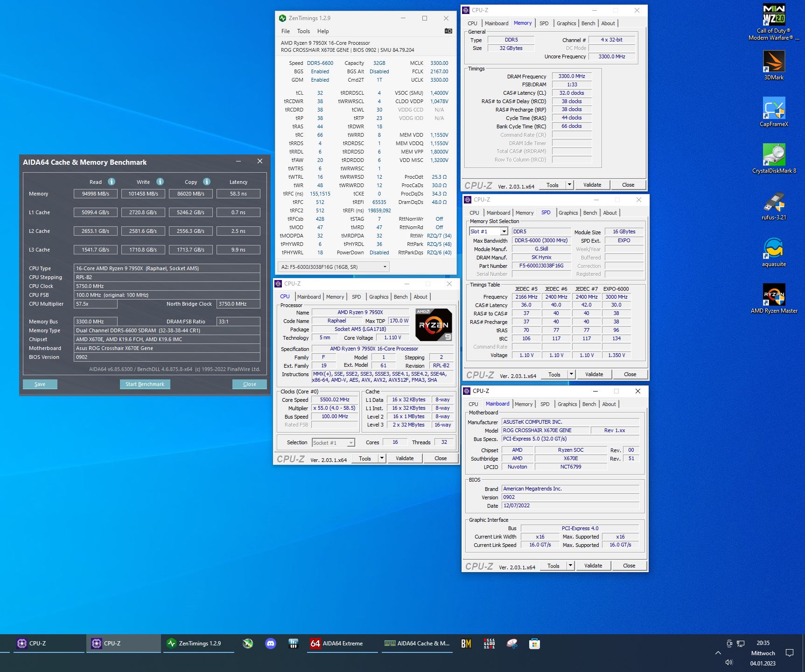805x672 pixels.
Task: Click Close button in CPU-Z Memory window
Action: [628, 185]
